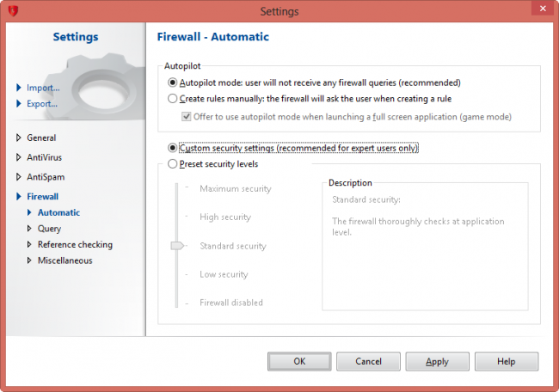Open Reference checking firewall settings

click(x=75, y=244)
